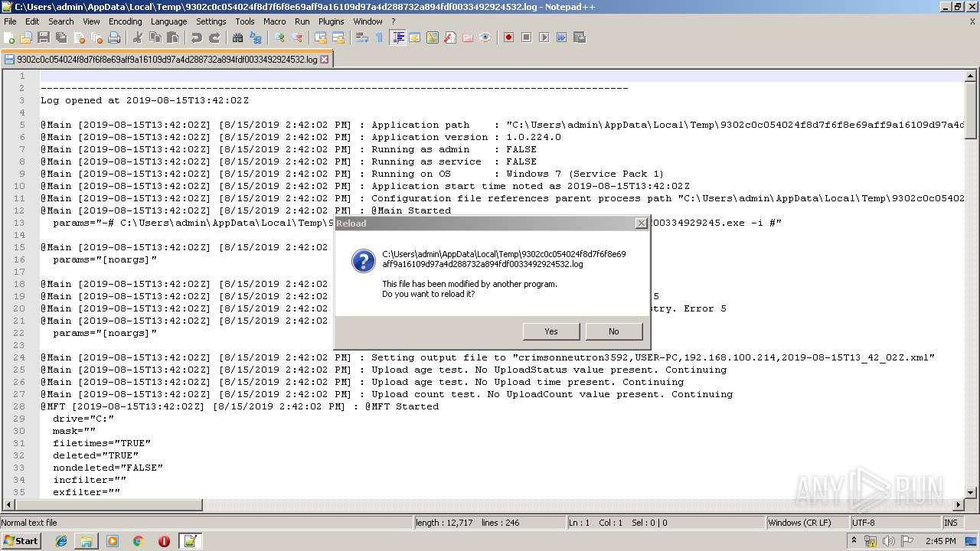The width and height of the screenshot is (980, 551).
Task: Click the Start button on taskbar
Action: 21,541
